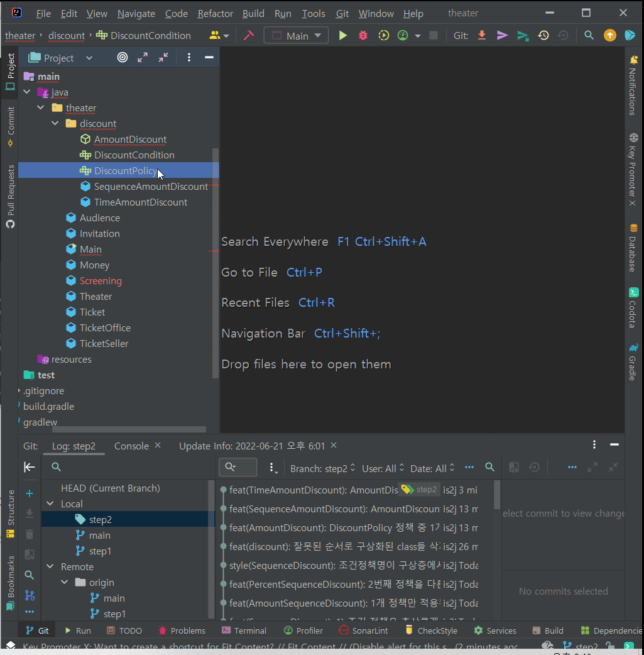This screenshot has height=655, width=644.
Task: Click the Git log search magnifier icon
Action: click(x=489, y=467)
